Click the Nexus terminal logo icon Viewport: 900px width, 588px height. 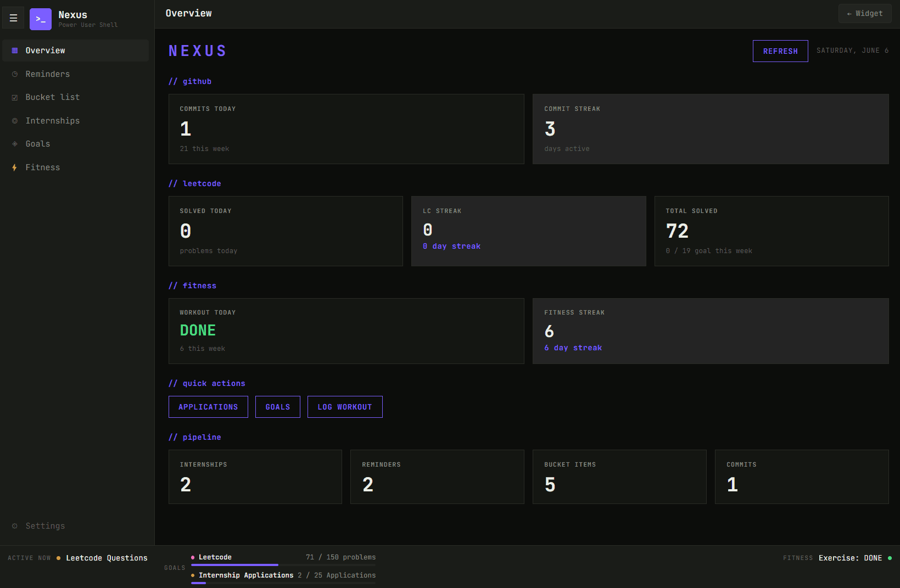point(41,19)
